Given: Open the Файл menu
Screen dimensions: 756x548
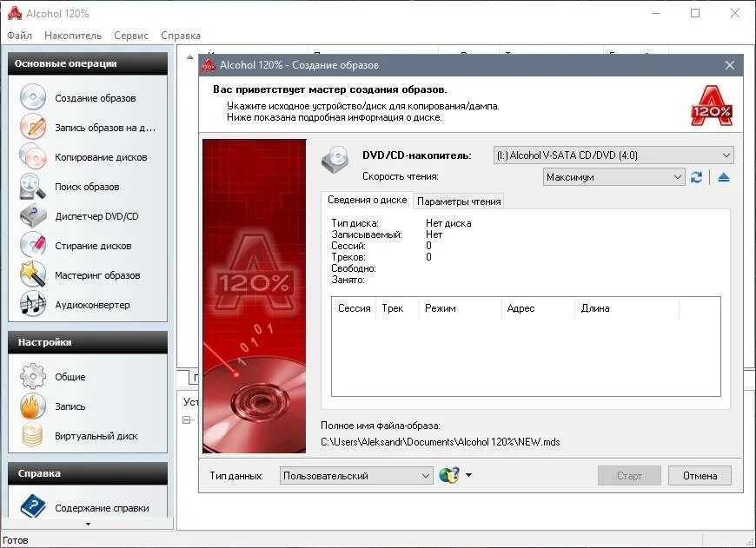Looking at the screenshot, I should pyautogui.click(x=19, y=36).
